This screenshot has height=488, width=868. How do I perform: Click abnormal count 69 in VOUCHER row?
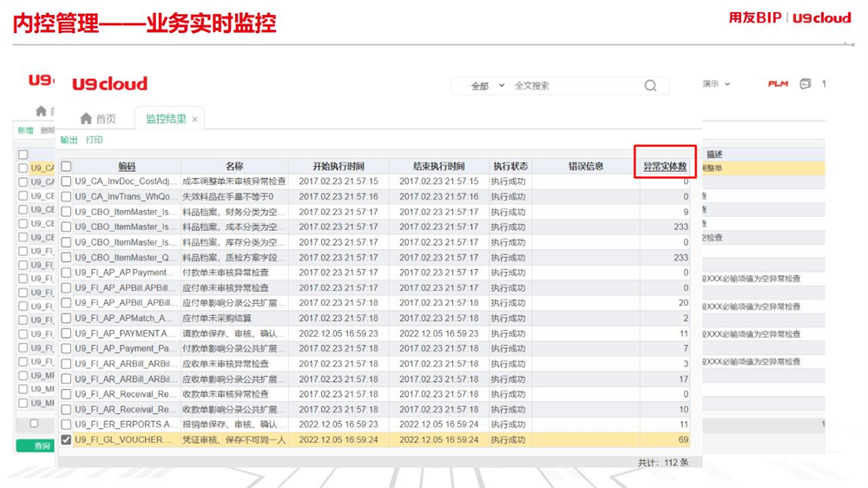pyautogui.click(x=684, y=440)
